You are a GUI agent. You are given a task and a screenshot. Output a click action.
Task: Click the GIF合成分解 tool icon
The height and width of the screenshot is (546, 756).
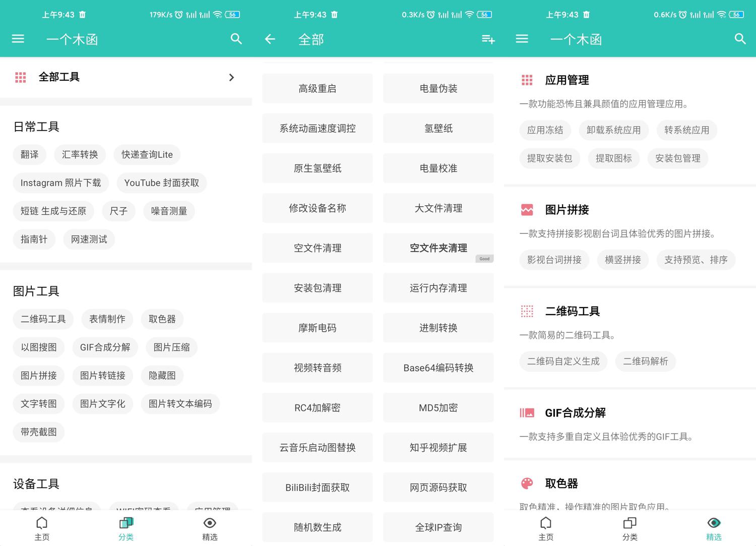coord(526,413)
